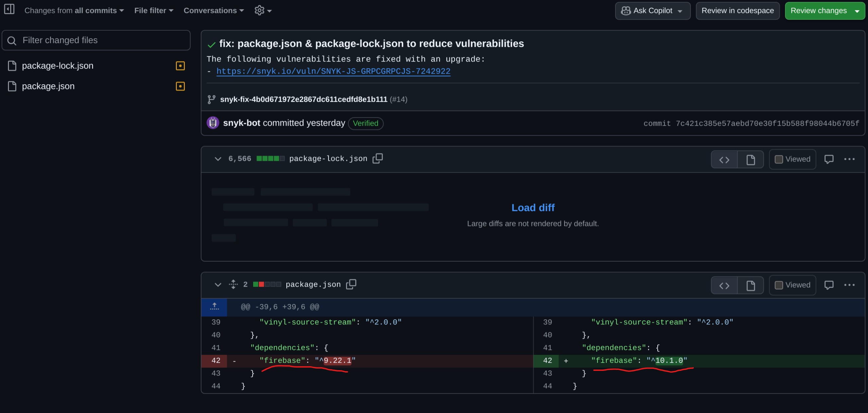Click Review in codespace button
Viewport: 868px width, 413px height.
(738, 11)
